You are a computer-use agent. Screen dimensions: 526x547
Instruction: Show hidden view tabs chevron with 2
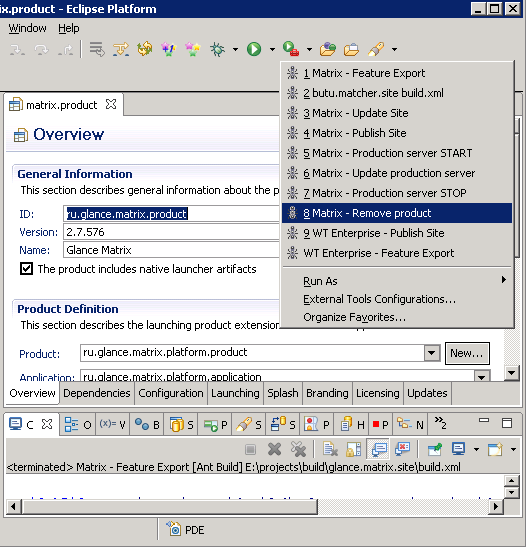tap(440, 422)
